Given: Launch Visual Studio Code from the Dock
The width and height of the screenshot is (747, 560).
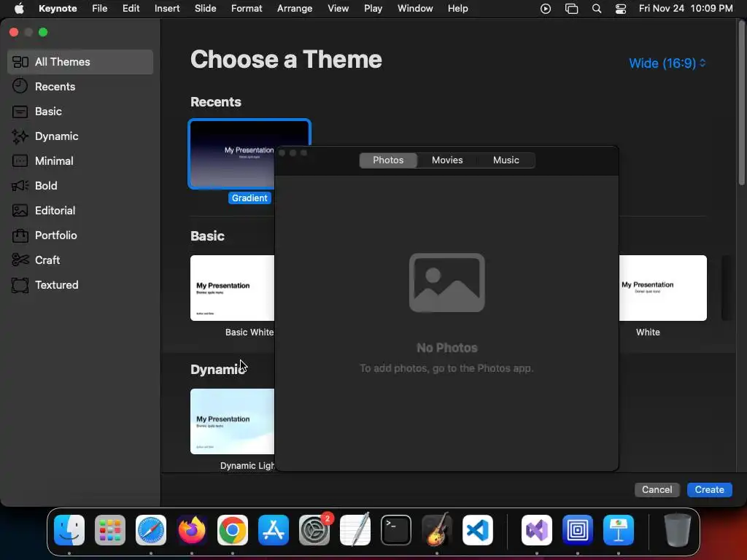Looking at the screenshot, I should (x=478, y=530).
